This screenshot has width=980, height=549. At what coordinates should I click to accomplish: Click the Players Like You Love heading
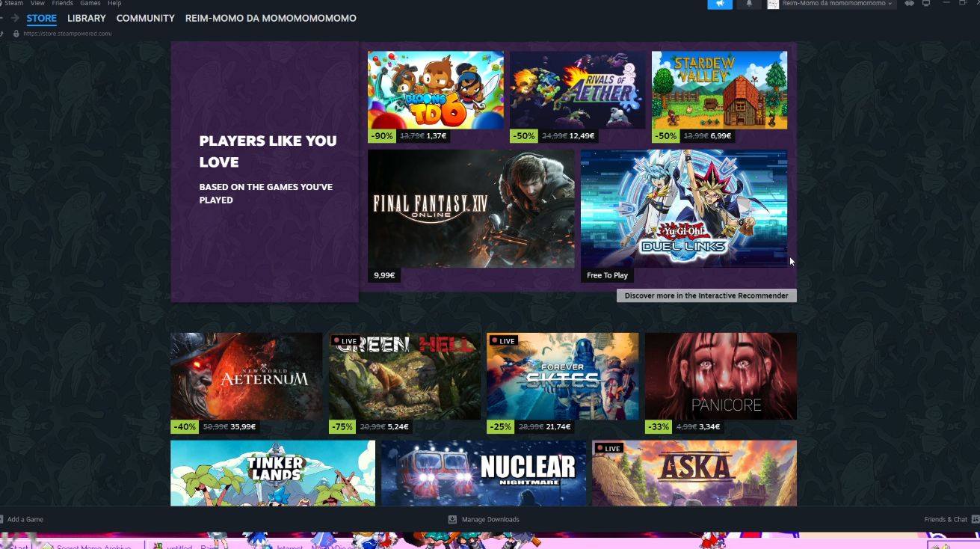pos(268,151)
